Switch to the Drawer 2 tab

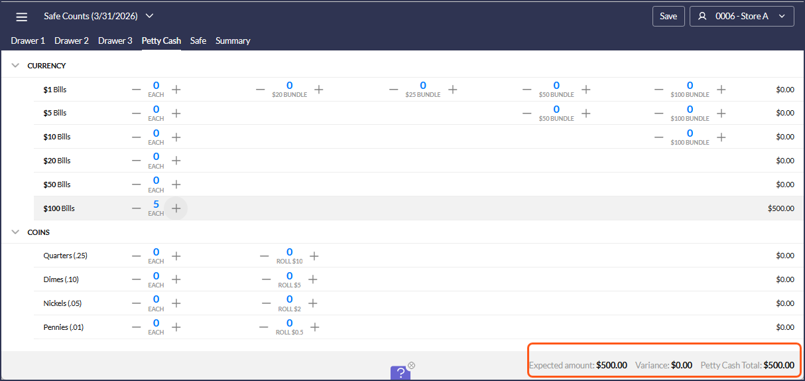71,41
